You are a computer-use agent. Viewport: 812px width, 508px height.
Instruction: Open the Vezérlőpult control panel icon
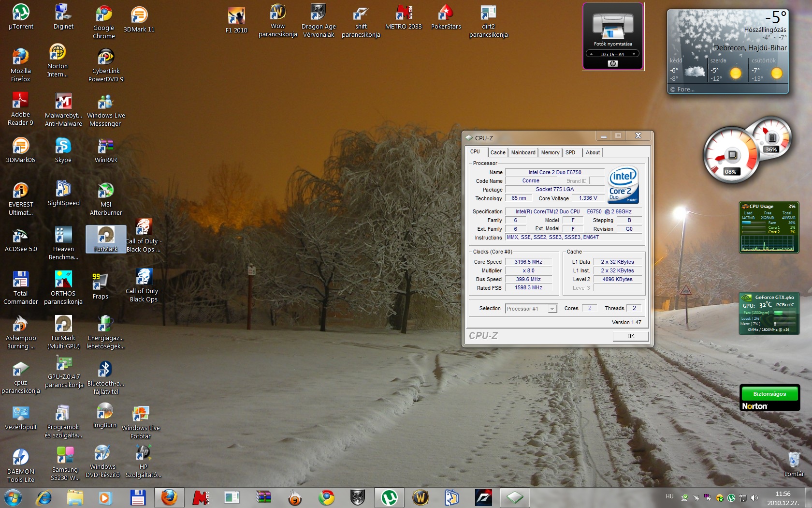point(21,417)
